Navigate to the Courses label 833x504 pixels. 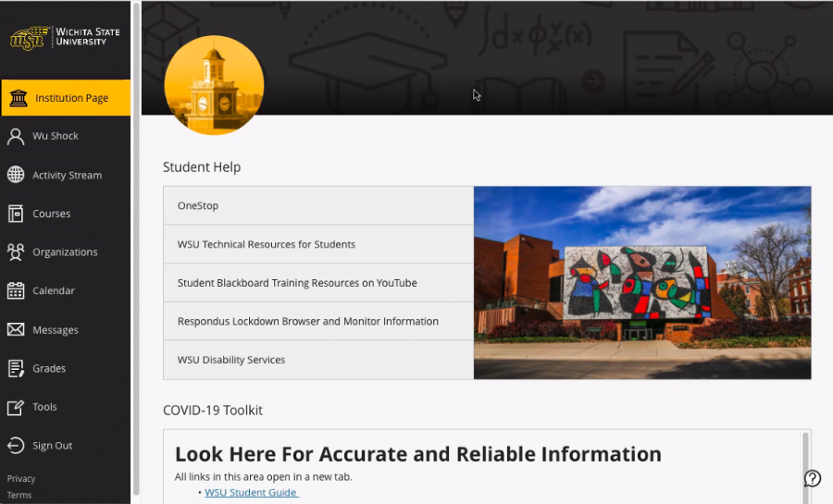52,214
